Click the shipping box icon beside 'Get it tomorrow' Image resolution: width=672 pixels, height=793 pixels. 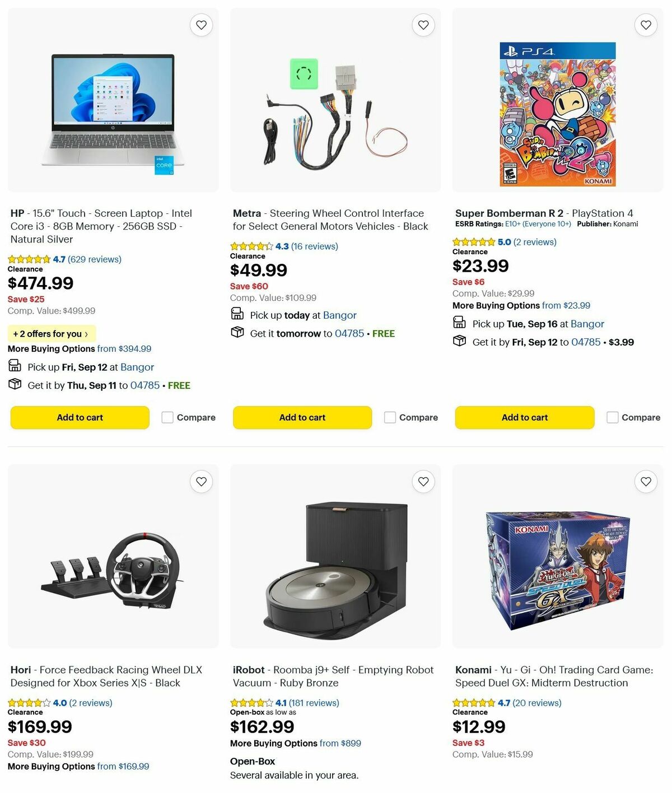(x=237, y=333)
